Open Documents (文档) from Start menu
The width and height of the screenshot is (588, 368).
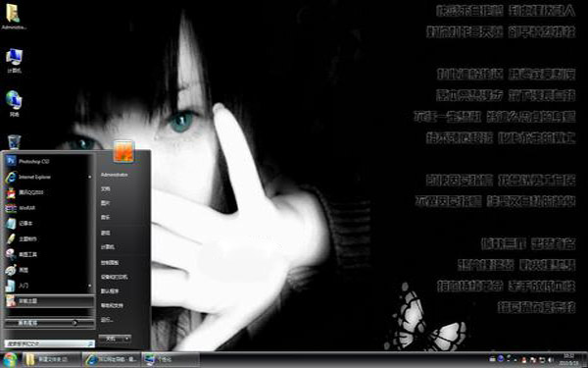(x=106, y=188)
